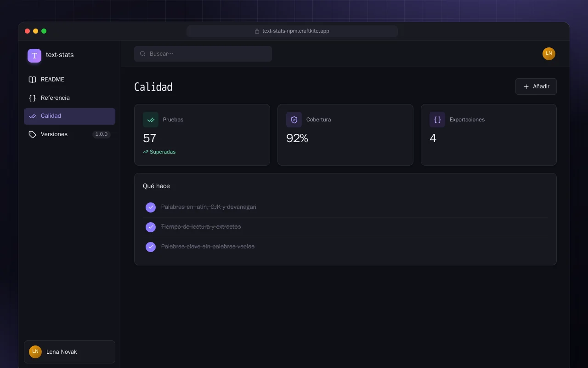Uncheck 'Palabras en latín, CJK y devanagari'
Viewport: 588px width, 368px height.
[x=151, y=207]
